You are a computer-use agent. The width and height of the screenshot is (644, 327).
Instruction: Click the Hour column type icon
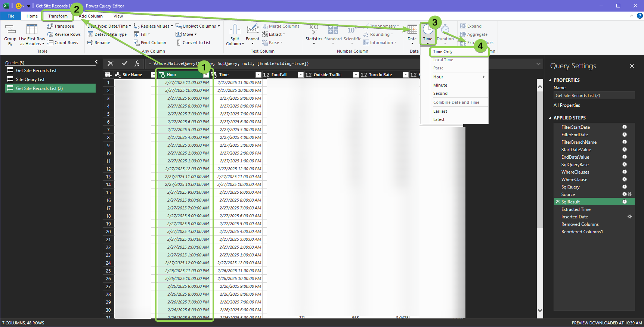(x=162, y=75)
